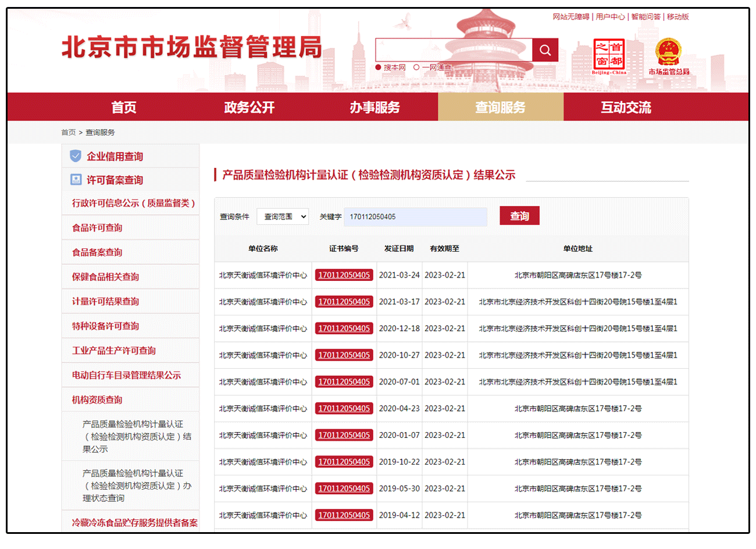Screen dimensions: 756x549
Task: Open certificate link in 2021-03-24 row
Action: pos(344,275)
